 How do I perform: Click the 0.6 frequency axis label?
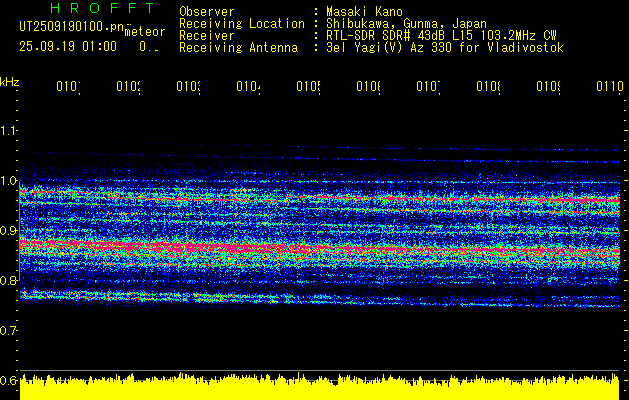(x=9, y=380)
